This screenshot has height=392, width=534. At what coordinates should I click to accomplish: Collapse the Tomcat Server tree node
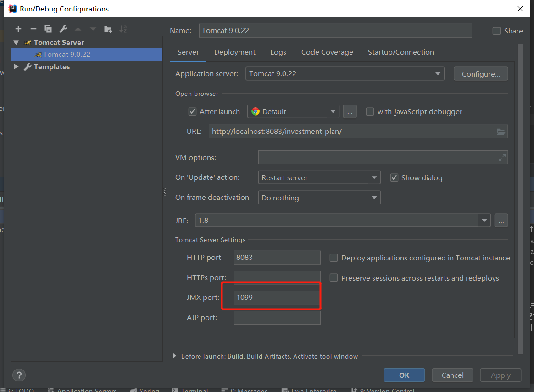[x=16, y=43]
